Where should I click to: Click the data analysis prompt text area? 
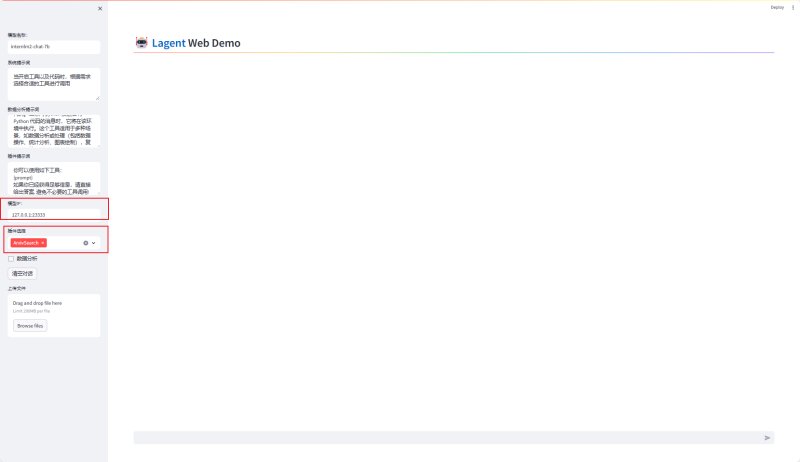(x=54, y=131)
